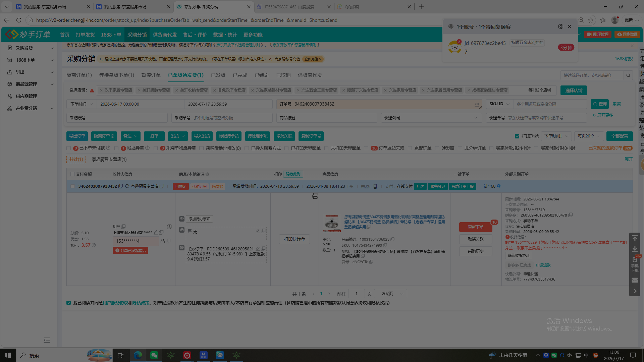Open the 更多功能 top menu
Image resolution: width=644 pixels, height=362 pixels.
253,35
